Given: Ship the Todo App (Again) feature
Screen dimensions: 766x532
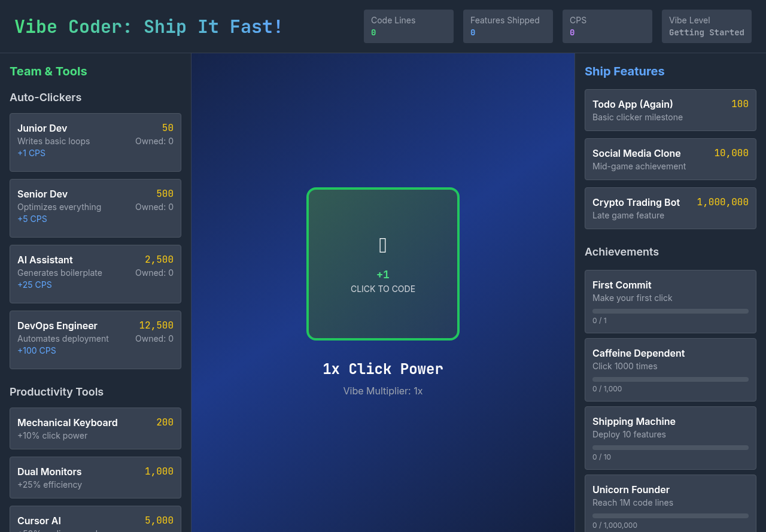Looking at the screenshot, I should 670,110.
